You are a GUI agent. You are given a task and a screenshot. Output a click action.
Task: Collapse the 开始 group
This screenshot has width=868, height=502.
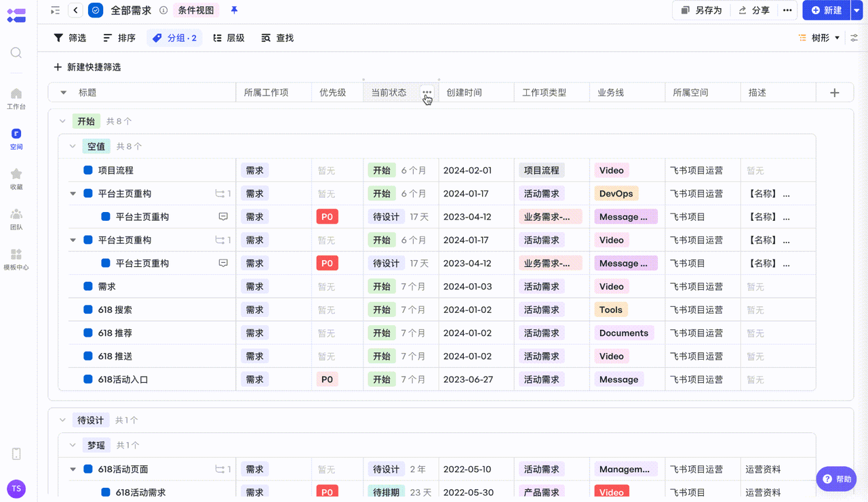pos(62,121)
